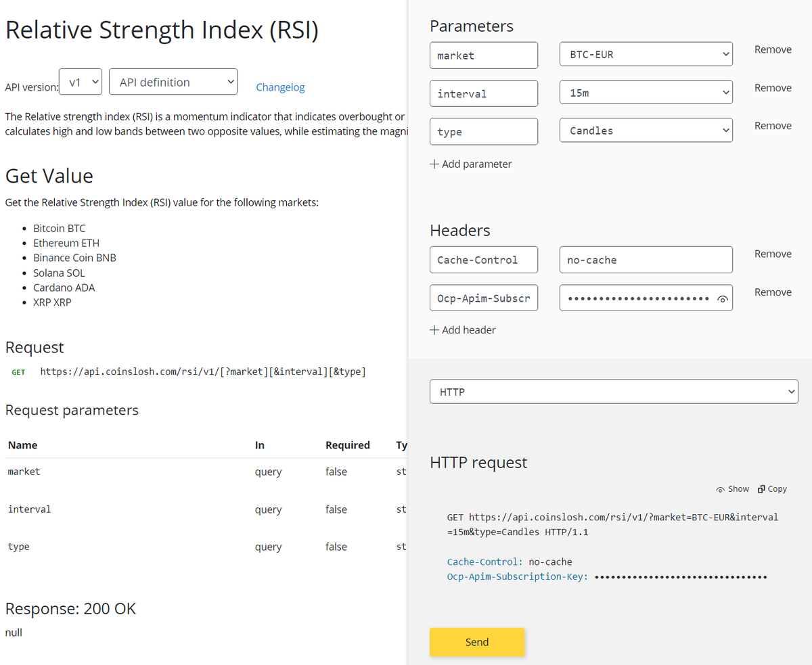Screen dimensions: 812x665
Task: Open the BTC-EUR market dropdown
Action: [646, 55]
